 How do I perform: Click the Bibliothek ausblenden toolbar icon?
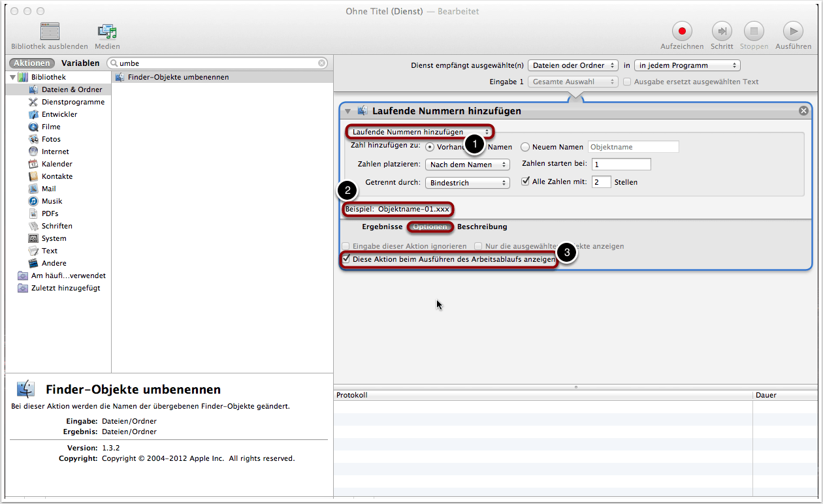click(x=50, y=31)
